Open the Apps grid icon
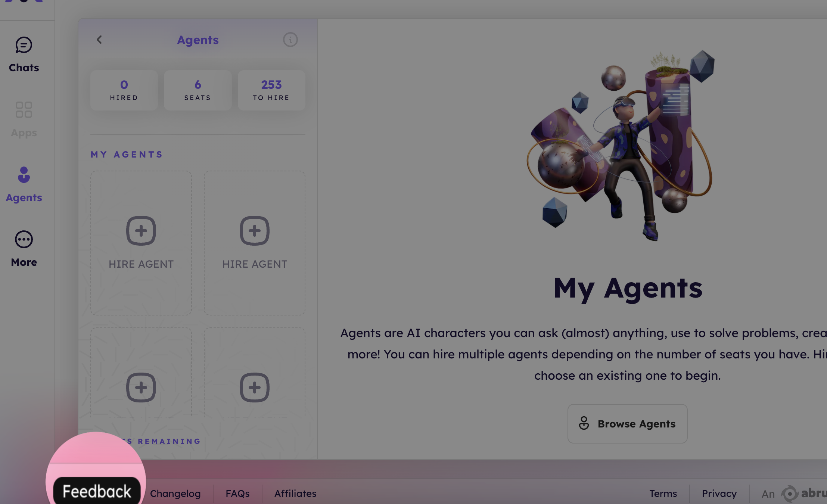 tap(24, 110)
